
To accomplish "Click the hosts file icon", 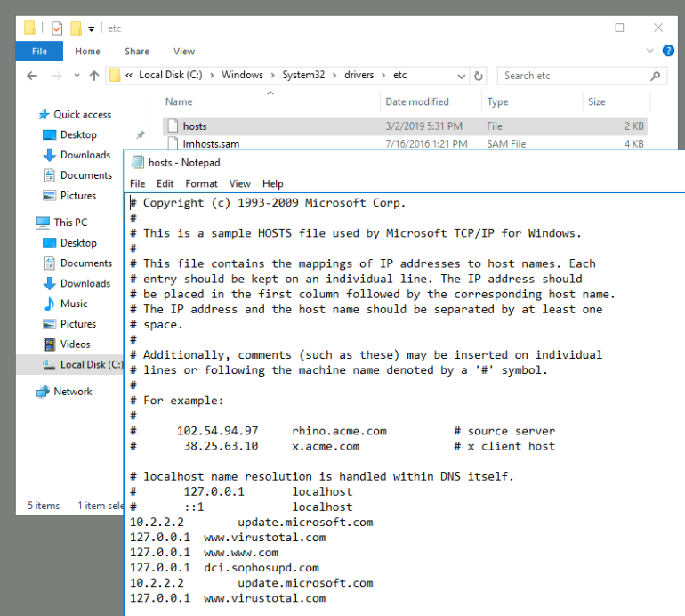I will point(173,126).
